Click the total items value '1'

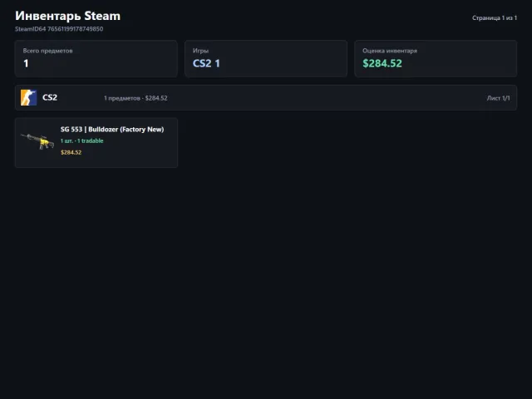[26, 63]
